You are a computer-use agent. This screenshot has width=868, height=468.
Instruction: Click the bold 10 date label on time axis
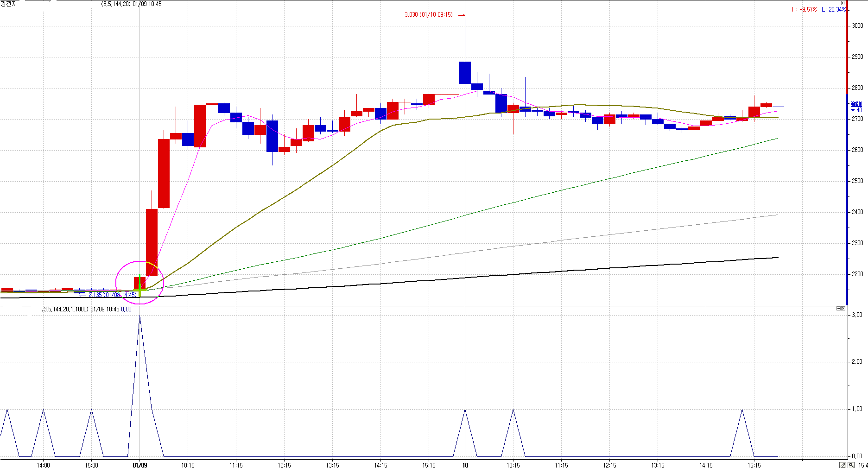[465, 465]
